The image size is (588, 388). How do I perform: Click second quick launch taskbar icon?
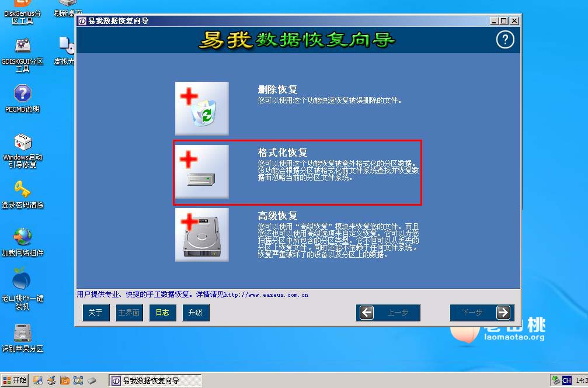coord(51,380)
